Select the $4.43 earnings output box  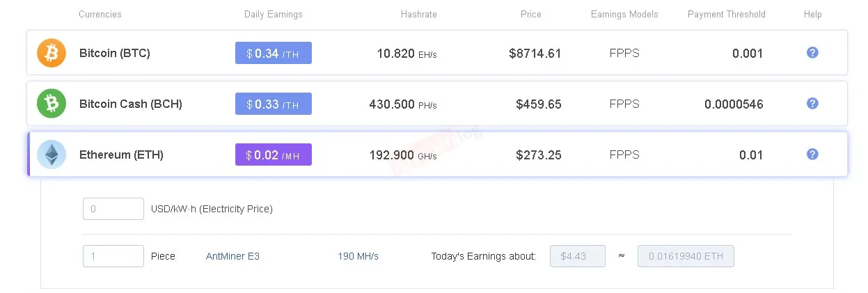coord(578,256)
